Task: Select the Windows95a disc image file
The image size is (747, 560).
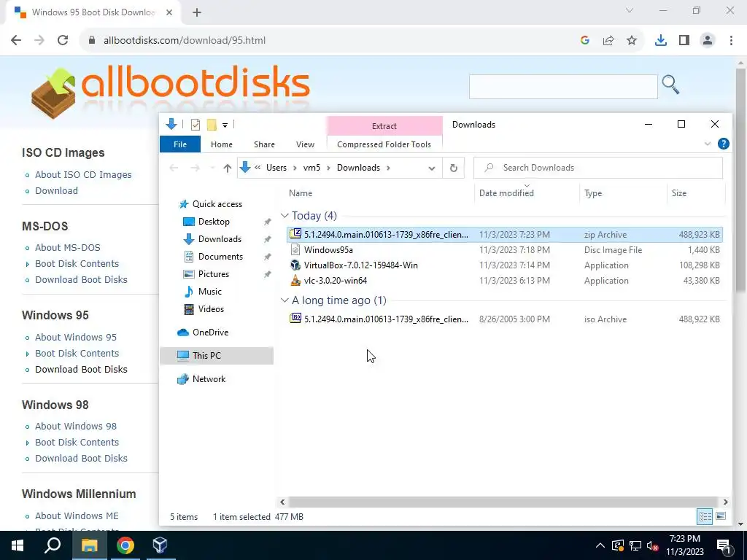Action: (x=505, y=250)
